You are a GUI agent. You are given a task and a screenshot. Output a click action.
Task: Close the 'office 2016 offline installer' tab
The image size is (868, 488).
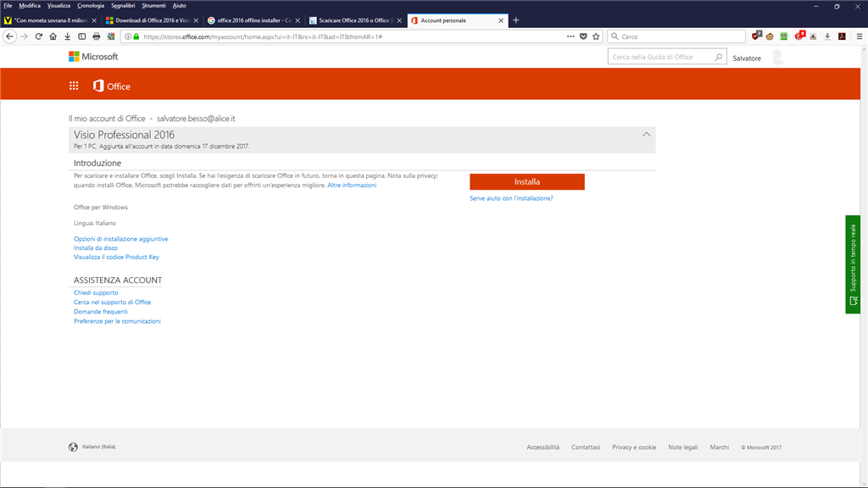coord(298,20)
